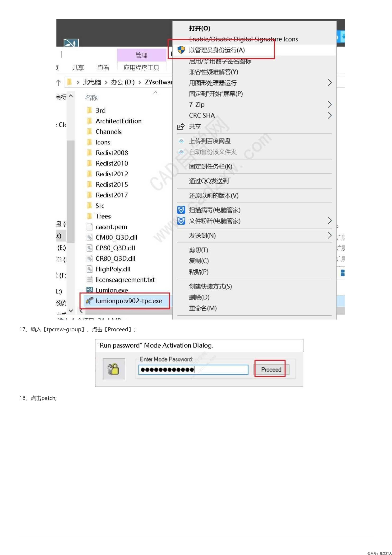Click 此电脑 in the address breadcrumb
This screenshot has width=392, height=555.
(92, 82)
